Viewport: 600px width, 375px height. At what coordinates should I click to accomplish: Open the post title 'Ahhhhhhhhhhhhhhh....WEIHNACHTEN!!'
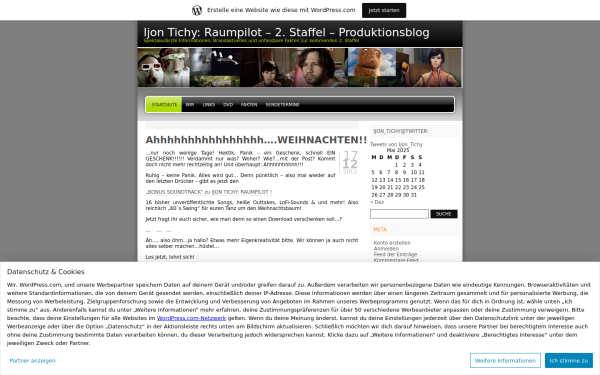click(256, 140)
